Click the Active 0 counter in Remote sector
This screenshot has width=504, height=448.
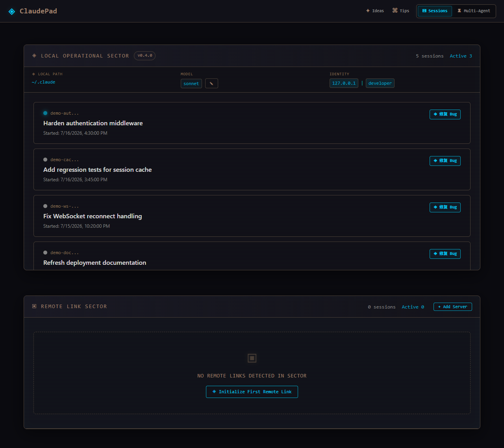[413, 307]
